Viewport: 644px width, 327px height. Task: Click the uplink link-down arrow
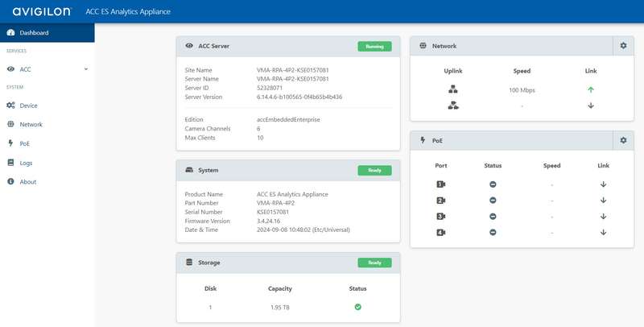(591, 106)
